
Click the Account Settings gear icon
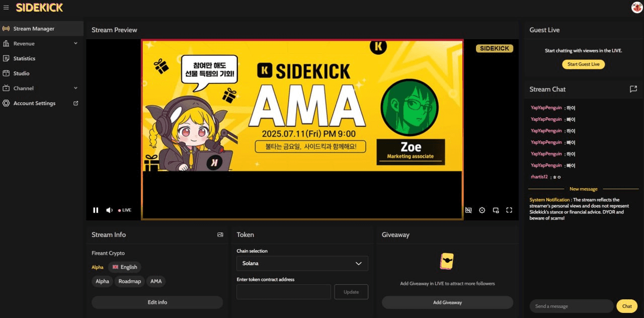point(6,103)
